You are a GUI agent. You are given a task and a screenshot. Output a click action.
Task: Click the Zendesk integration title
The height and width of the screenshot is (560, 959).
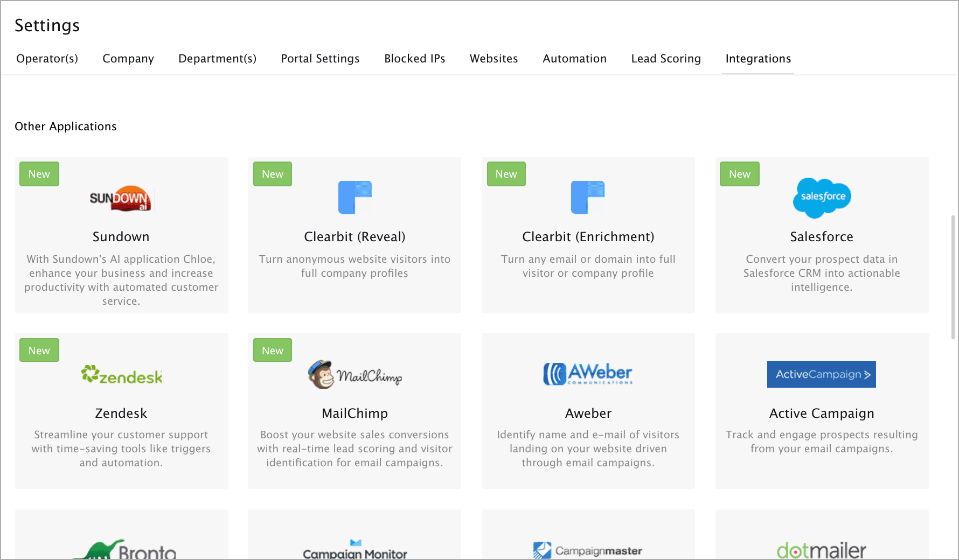(121, 414)
